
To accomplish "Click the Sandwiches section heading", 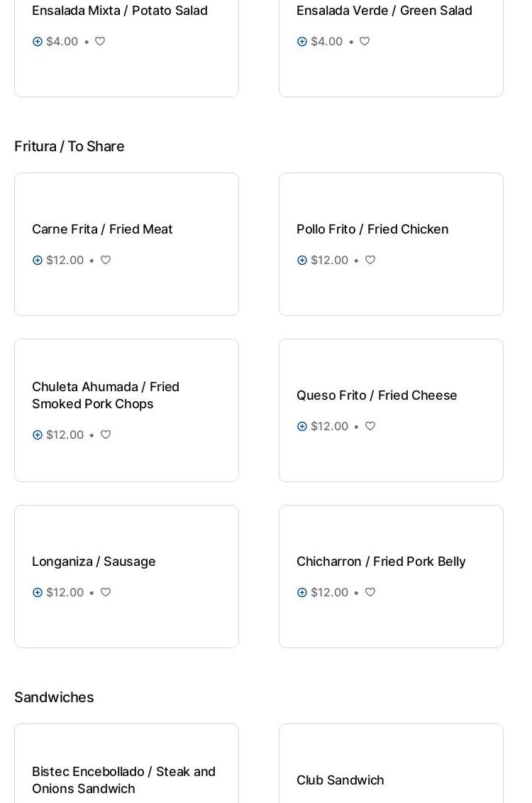I will [x=54, y=697].
